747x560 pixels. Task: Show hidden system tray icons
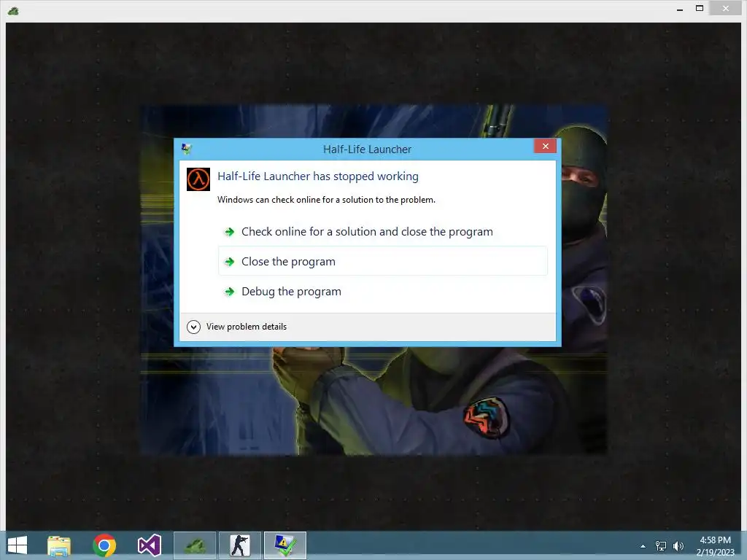click(643, 546)
